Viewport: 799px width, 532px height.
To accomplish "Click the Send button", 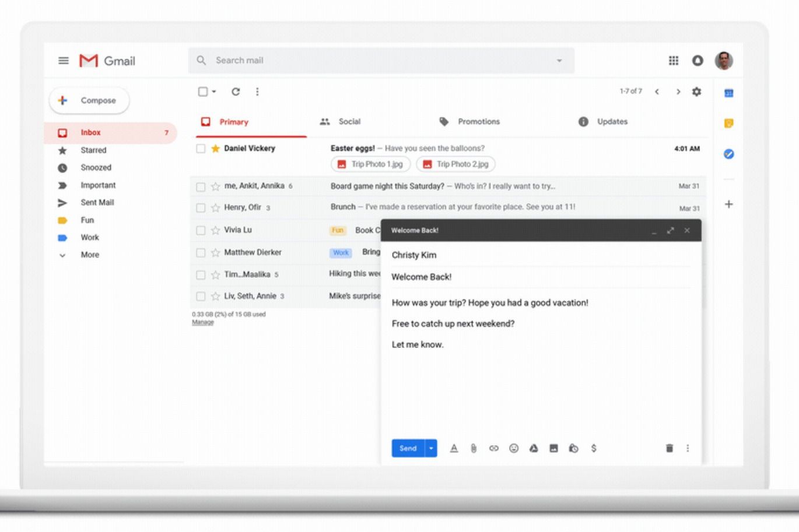I will pyautogui.click(x=408, y=448).
